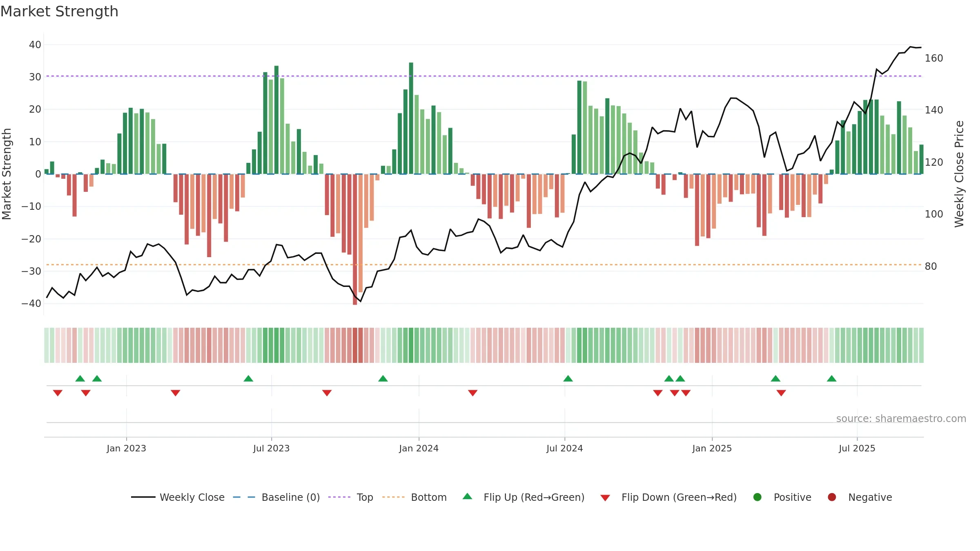Click the green Positive dot in legend
The image size is (980, 551).
(757, 497)
